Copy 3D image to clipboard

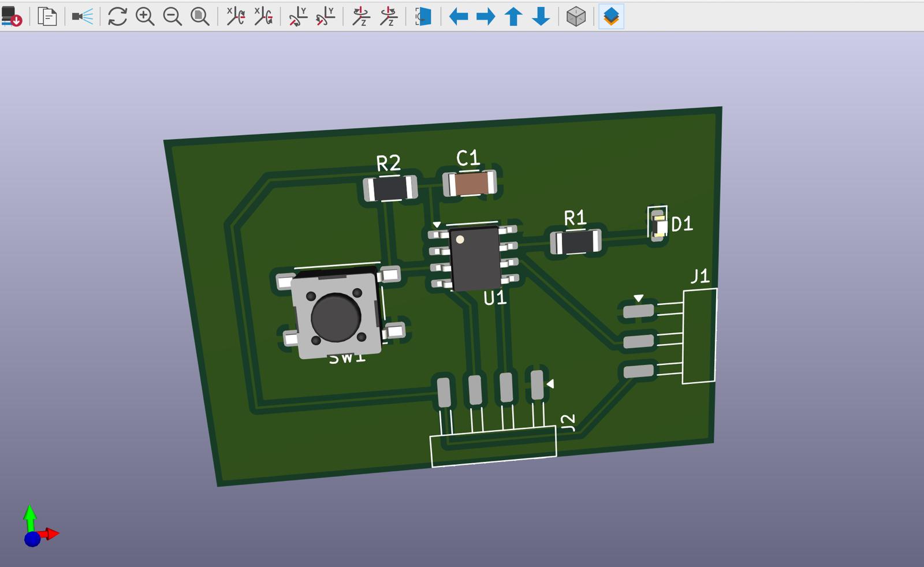tap(47, 16)
